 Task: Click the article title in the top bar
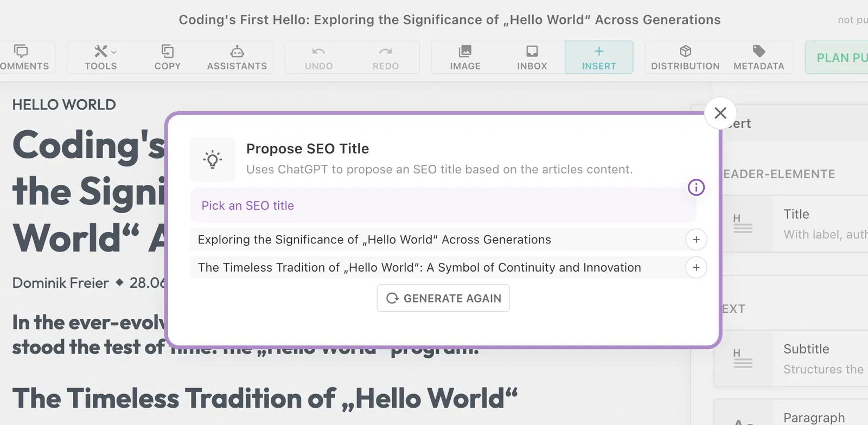click(450, 20)
